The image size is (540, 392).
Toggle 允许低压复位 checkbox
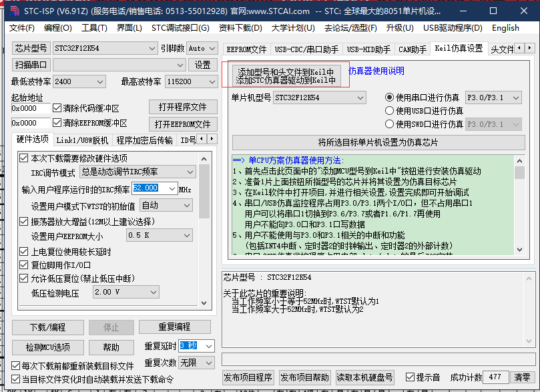tap(24, 278)
